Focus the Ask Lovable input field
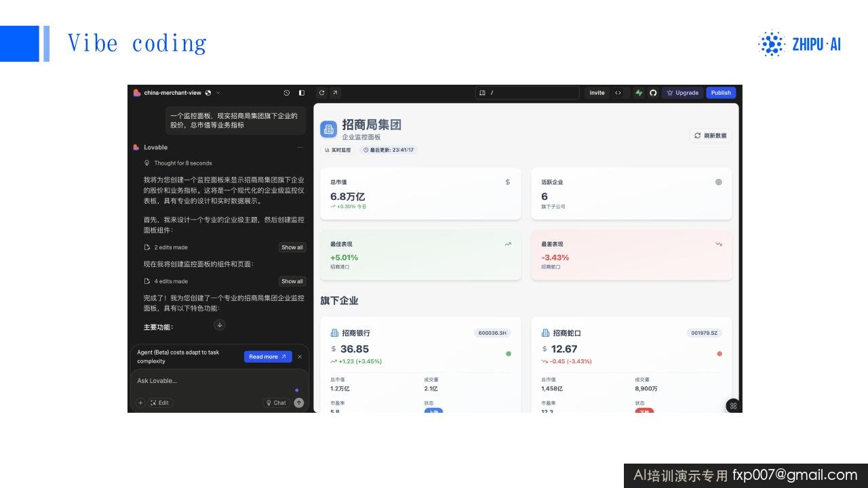 point(211,381)
